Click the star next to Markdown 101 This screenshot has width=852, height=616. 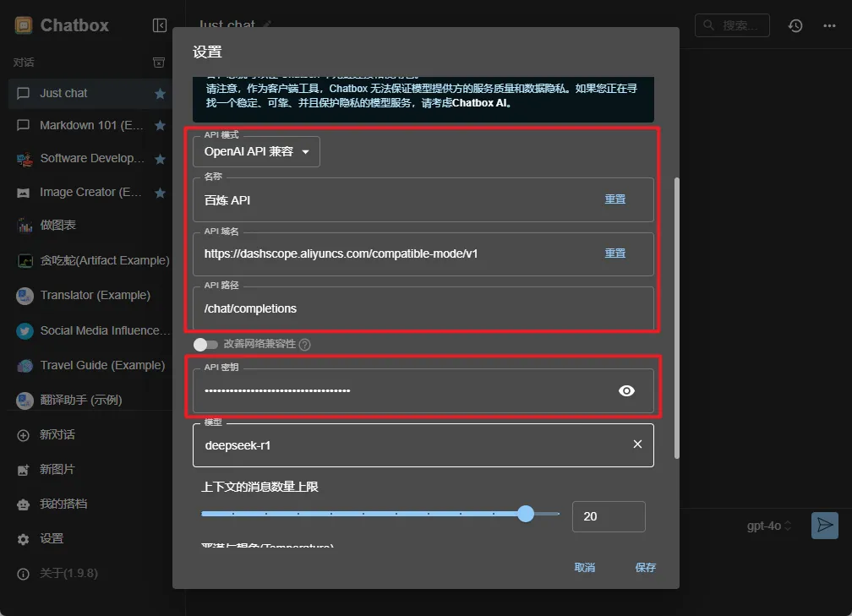160,125
